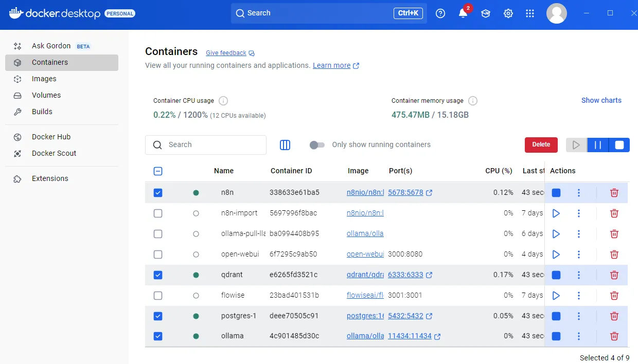
Task: Open Docker Desktop settings gear
Action: [508, 14]
